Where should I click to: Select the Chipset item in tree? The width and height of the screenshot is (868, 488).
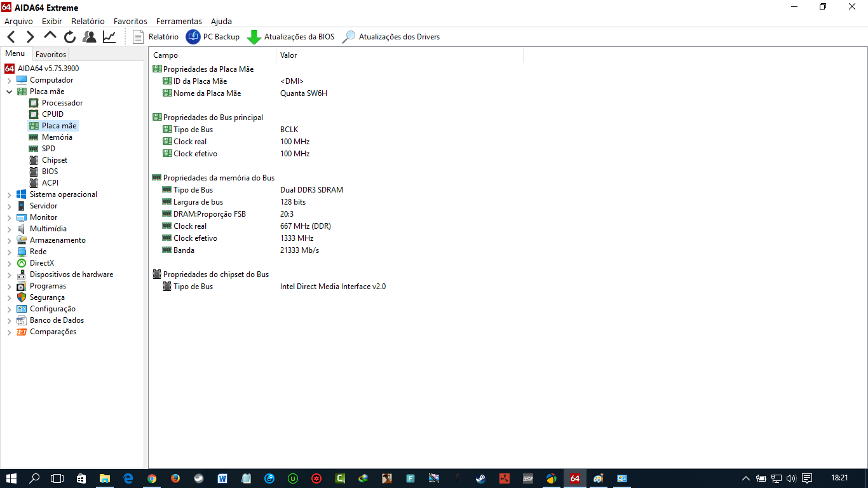click(55, 160)
